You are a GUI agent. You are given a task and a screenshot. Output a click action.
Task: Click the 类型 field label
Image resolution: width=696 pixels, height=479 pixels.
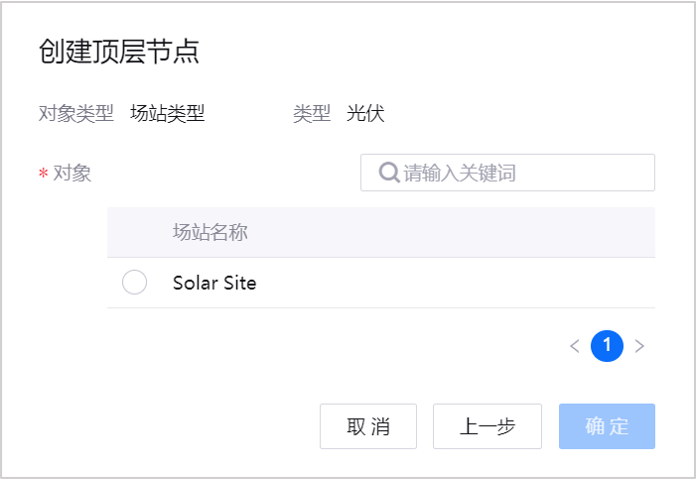click(311, 113)
